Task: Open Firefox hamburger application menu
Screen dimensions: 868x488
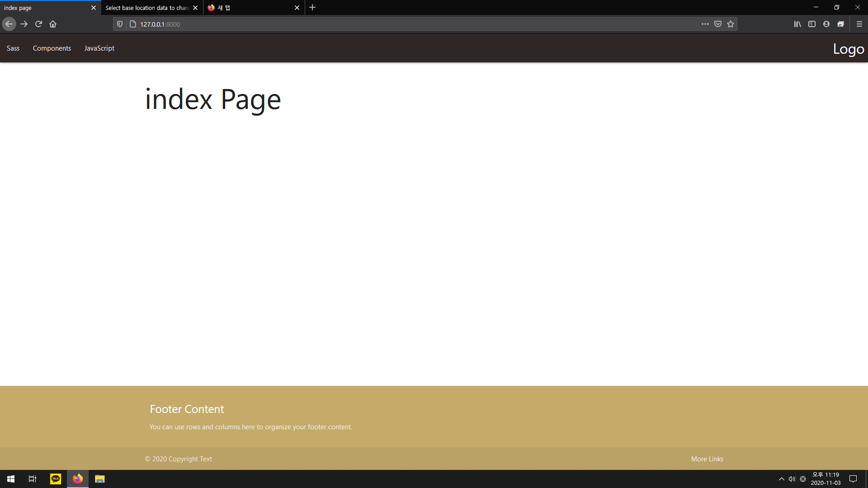Action: tap(859, 24)
